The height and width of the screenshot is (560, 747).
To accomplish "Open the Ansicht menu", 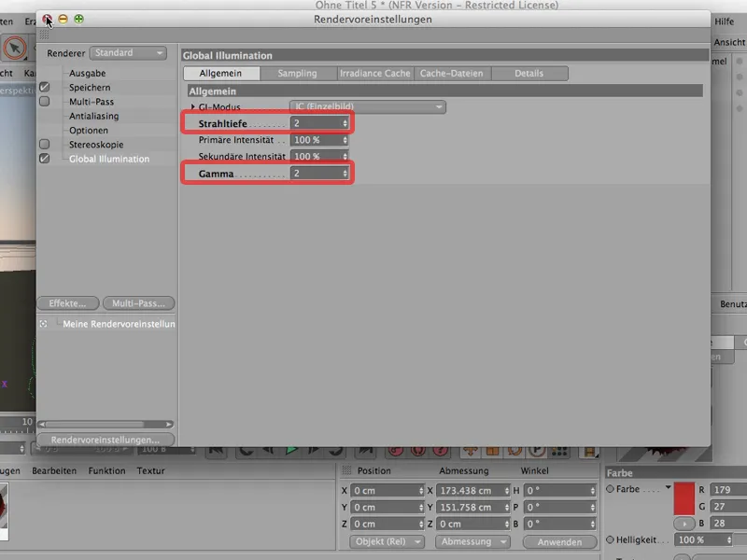I will pyautogui.click(x=729, y=42).
